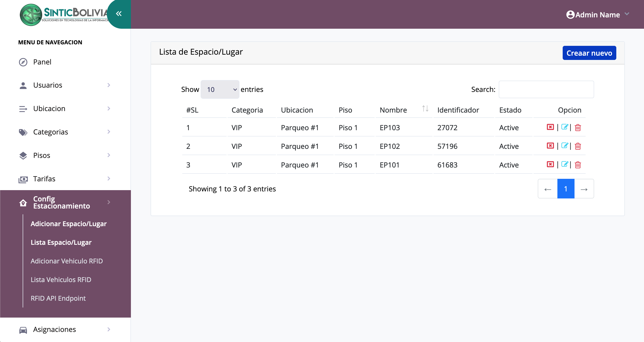Click edit icon in EP103 row
The width and height of the screenshot is (644, 342).
coord(564,127)
